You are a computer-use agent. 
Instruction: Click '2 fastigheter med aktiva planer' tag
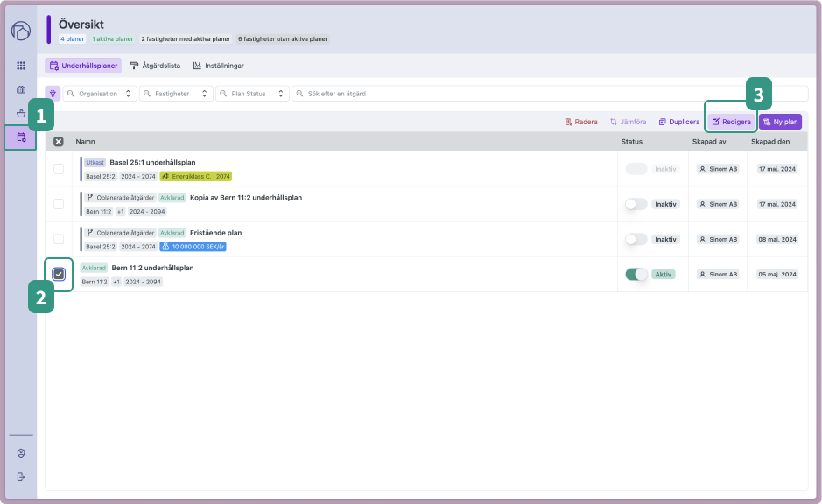(186, 38)
